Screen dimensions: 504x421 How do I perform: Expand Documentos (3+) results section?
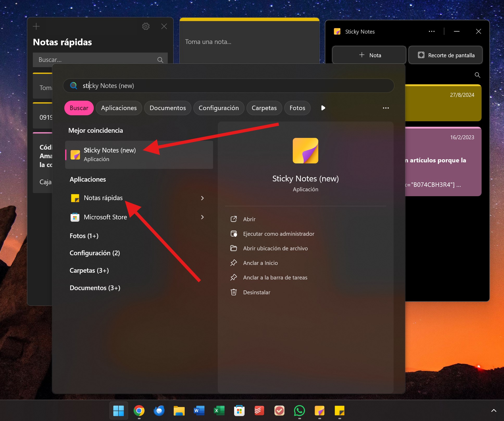point(95,288)
